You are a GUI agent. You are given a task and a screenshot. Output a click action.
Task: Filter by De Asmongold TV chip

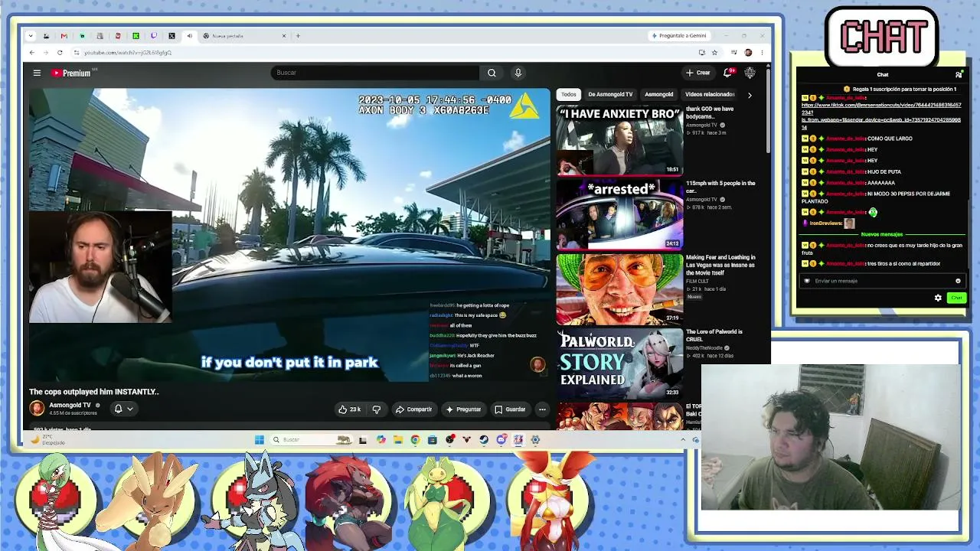coord(610,95)
